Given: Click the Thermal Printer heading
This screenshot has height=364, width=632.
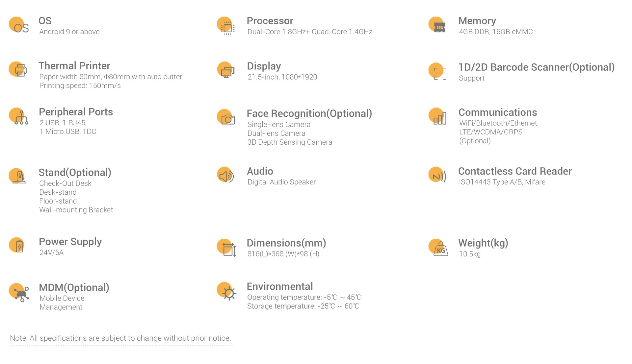Looking at the screenshot, I should pyautogui.click(x=74, y=66).
